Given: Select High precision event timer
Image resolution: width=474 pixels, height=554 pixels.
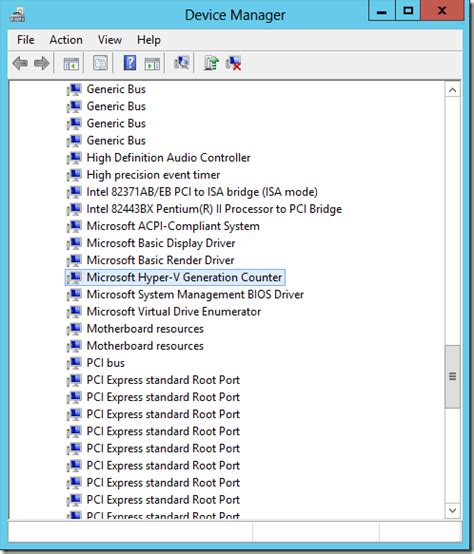Looking at the screenshot, I should coord(153,175).
